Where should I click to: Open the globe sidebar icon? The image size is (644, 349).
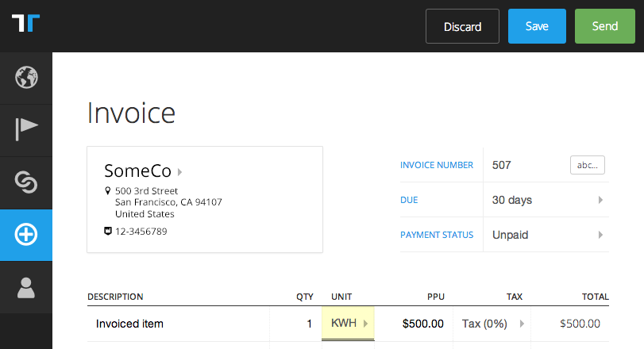click(26, 77)
